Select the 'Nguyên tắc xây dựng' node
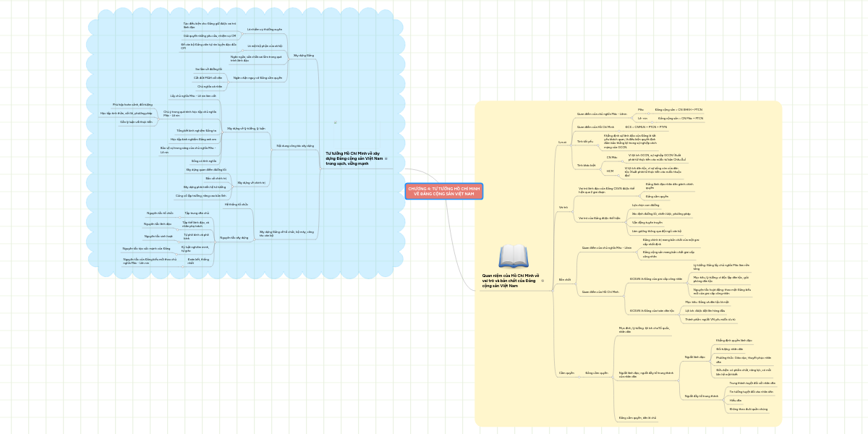Image resolution: width=868 pixels, height=434 pixels. coord(234,238)
